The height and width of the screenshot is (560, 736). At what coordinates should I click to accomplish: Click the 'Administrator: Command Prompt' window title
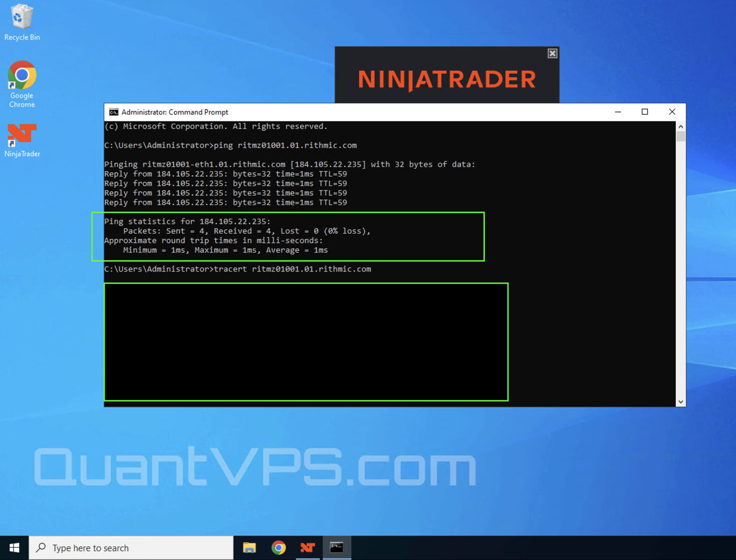click(x=175, y=112)
